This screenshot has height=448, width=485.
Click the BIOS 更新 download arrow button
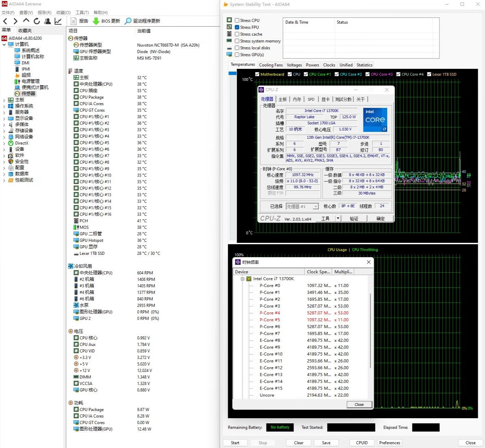coord(107,21)
